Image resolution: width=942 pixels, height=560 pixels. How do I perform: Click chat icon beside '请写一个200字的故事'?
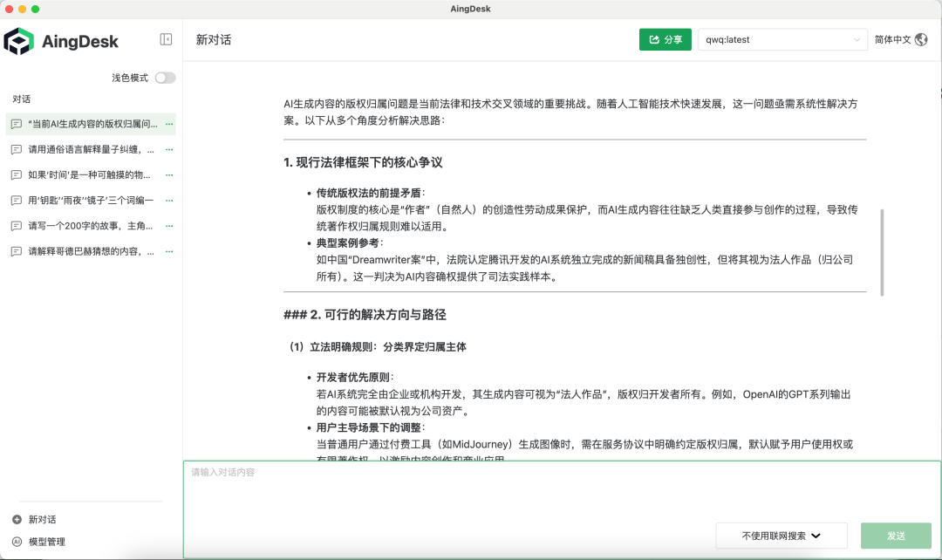(x=17, y=226)
